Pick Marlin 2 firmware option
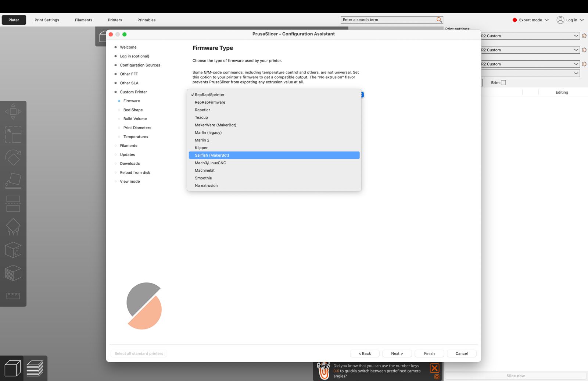588x381 pixels. [202, 140]
